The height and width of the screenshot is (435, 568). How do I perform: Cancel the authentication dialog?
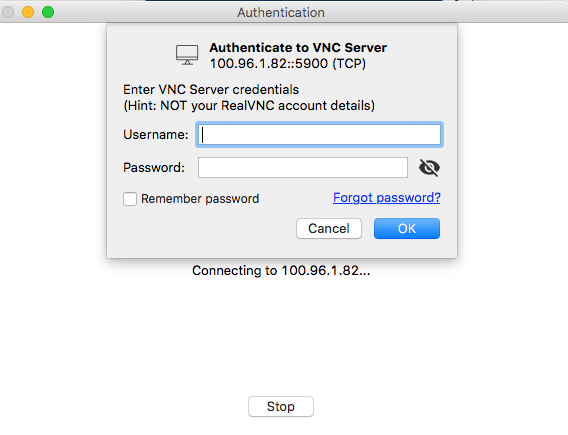click(x=329, y=229)
